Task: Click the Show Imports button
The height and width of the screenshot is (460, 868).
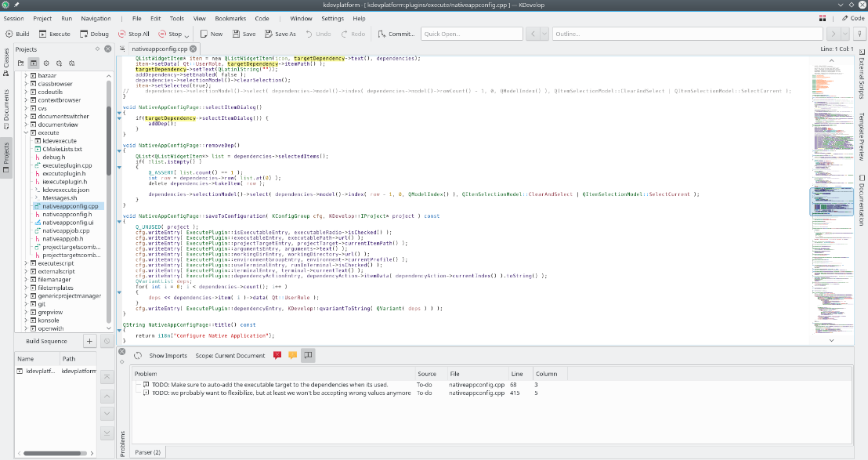Action: [x=168, y=355]
